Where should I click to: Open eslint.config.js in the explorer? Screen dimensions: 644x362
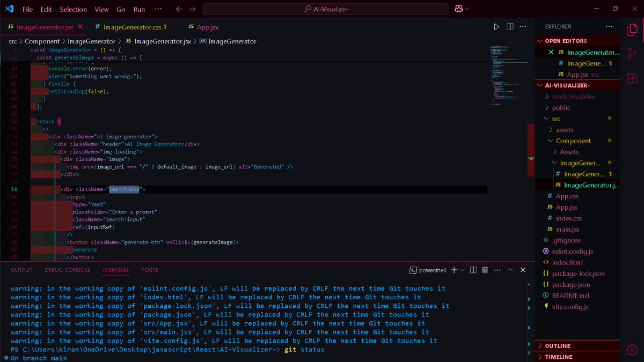point(572,251)
